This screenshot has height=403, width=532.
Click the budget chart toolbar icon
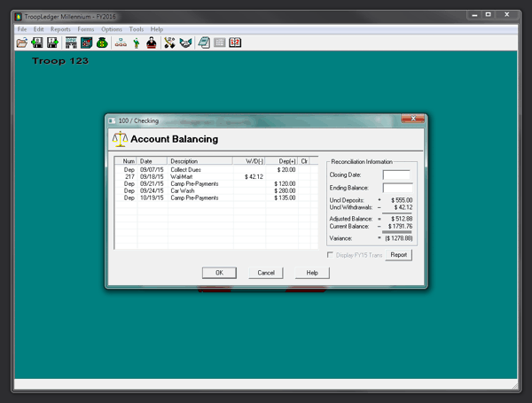[87, 43]
